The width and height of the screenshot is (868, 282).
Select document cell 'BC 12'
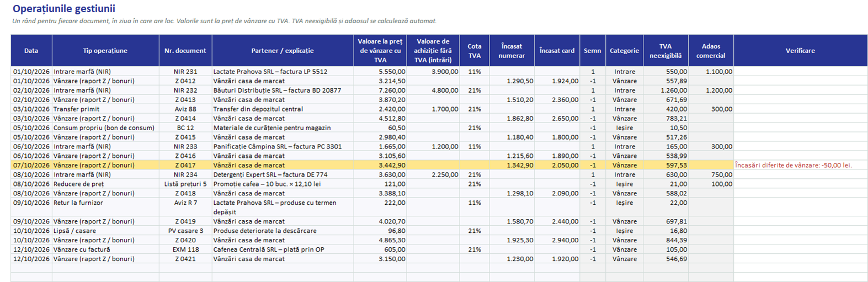185,128
